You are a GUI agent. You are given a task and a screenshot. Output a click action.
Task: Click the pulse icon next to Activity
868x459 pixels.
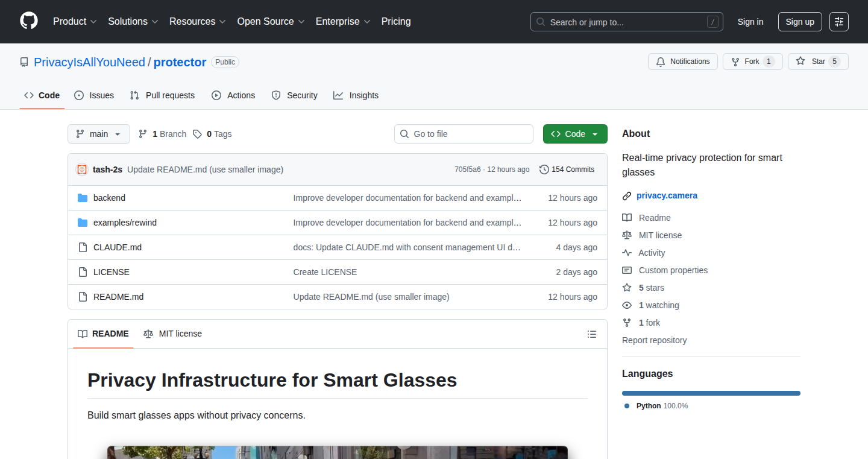click(x=627, y=253)
